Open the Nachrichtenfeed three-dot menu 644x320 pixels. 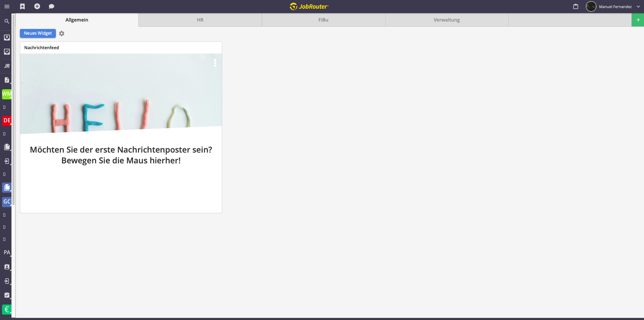point(215,63)
